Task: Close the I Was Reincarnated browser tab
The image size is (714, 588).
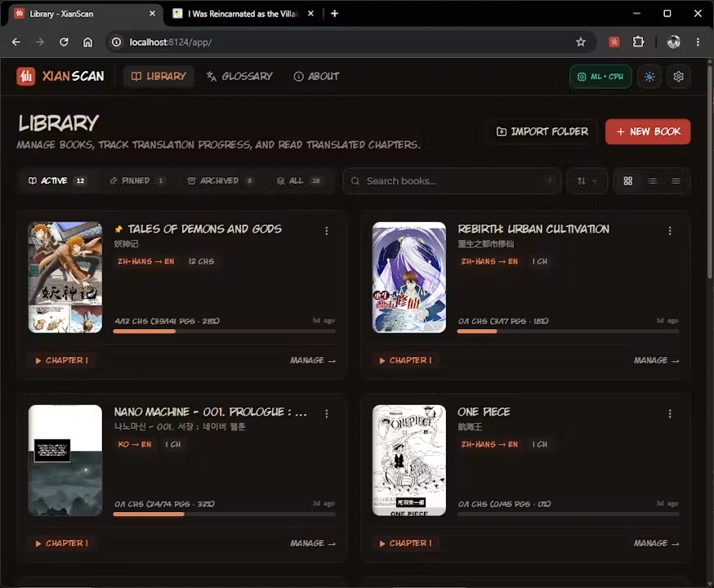Action: (310, 14)
